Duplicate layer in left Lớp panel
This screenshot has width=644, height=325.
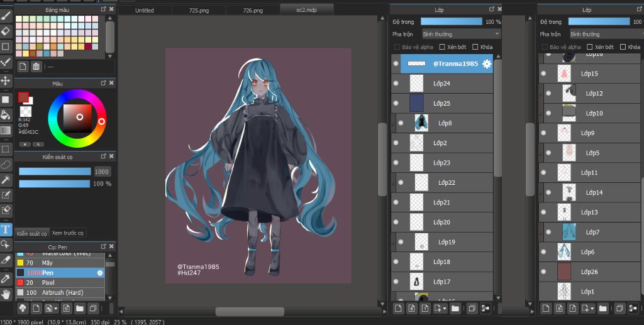click(472, 308)
